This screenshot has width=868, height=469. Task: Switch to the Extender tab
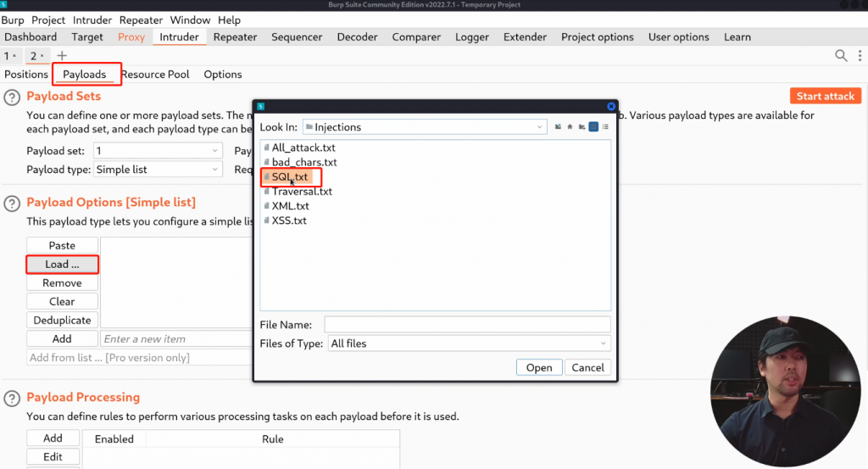525,37
